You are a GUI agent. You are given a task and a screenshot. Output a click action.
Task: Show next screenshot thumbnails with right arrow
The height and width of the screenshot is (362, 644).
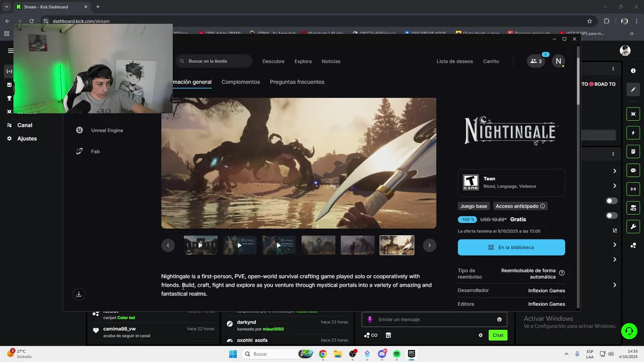(x=429, y=245)
